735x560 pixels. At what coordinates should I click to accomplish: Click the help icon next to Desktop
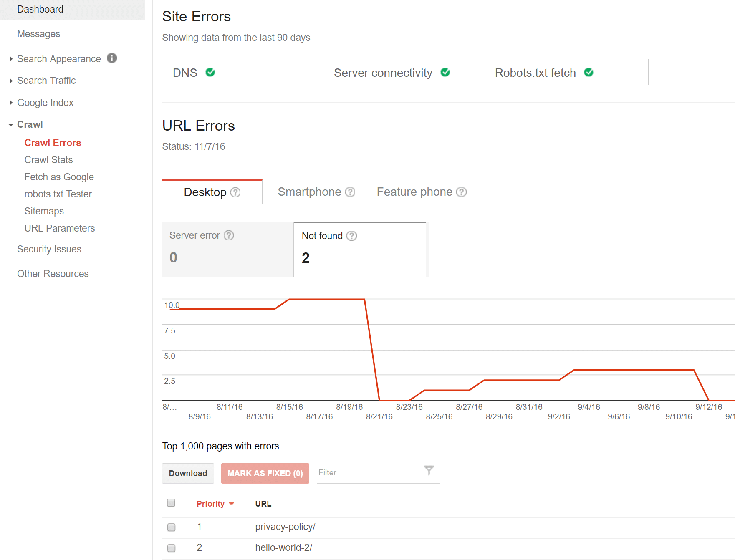(235, 192)
